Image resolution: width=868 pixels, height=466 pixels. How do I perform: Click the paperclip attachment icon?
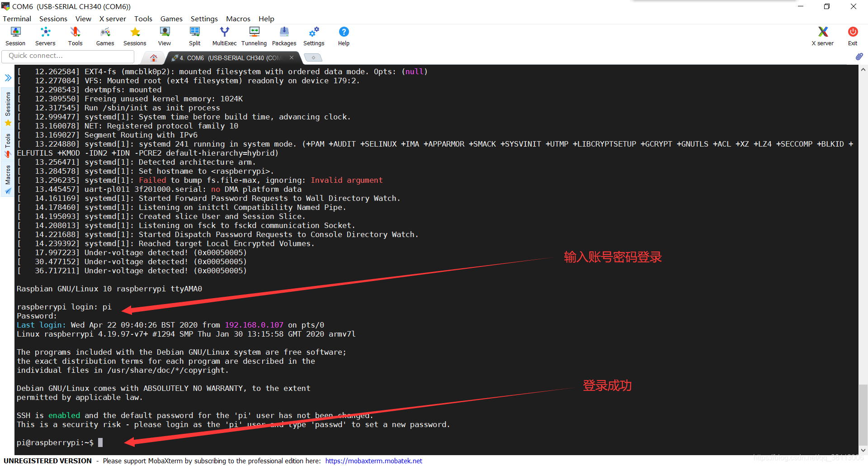click(859, 57)
